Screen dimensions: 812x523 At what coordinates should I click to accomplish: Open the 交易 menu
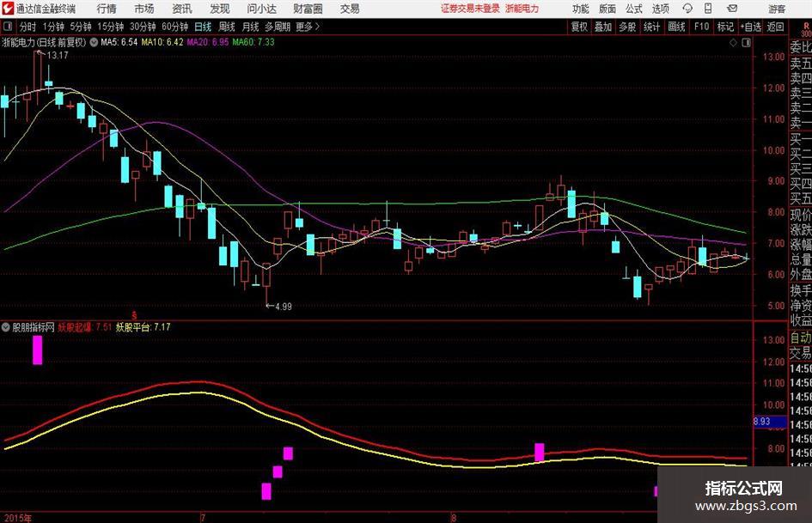(350, 9)
